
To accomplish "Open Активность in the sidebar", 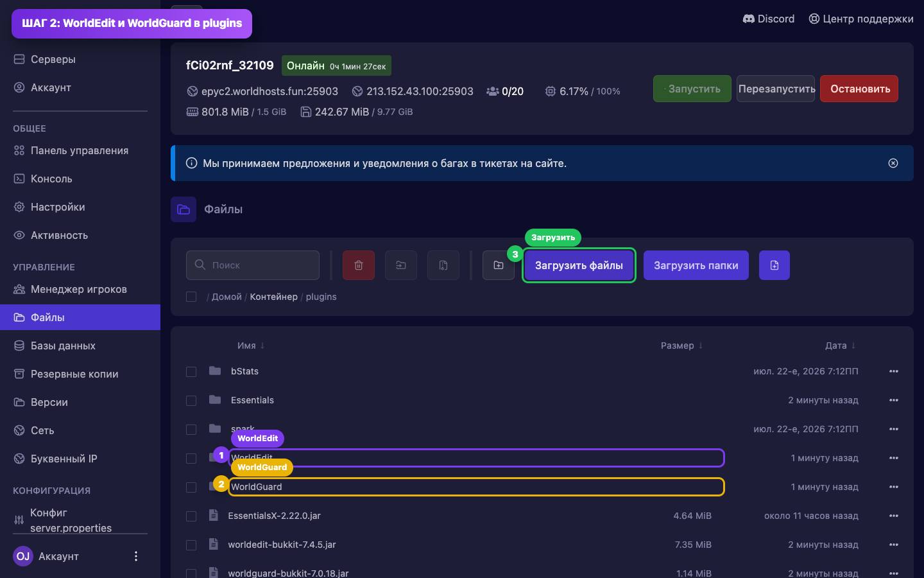I will coord(80,235).
